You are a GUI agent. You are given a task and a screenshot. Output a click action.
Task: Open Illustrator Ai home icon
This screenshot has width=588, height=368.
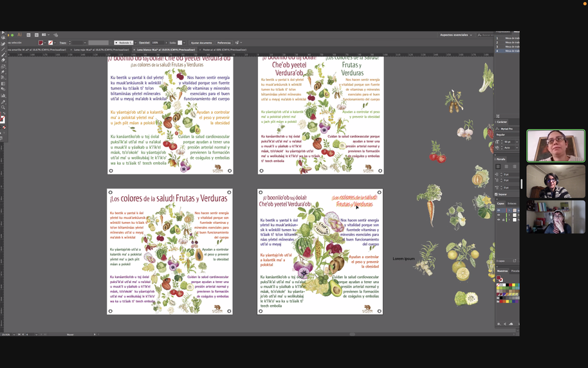pyautogui.click(x=19, y=35)
